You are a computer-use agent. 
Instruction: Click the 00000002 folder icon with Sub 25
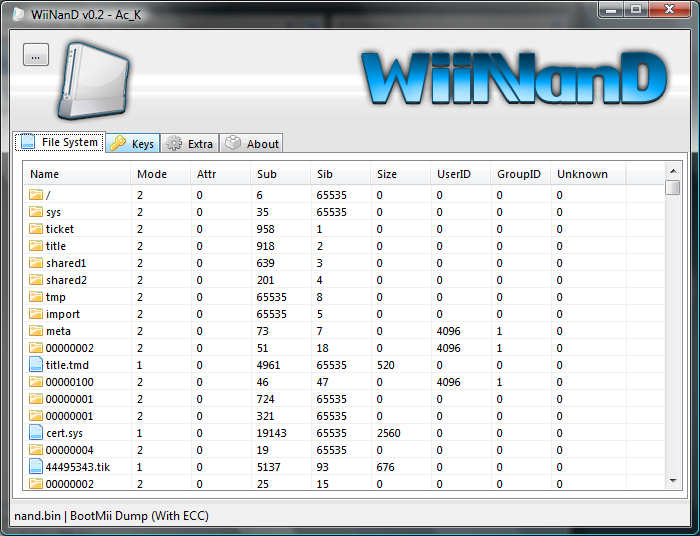coord(36,483)
